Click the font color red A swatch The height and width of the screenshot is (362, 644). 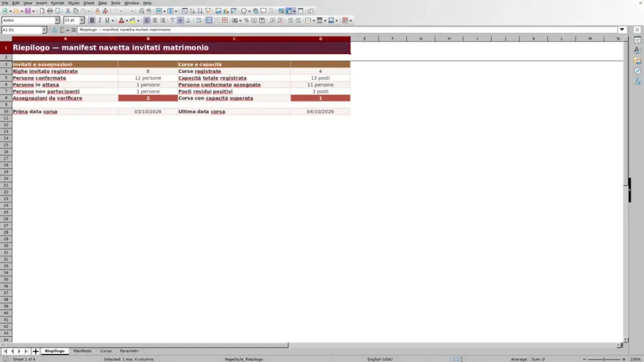click(x=121, y=21)
